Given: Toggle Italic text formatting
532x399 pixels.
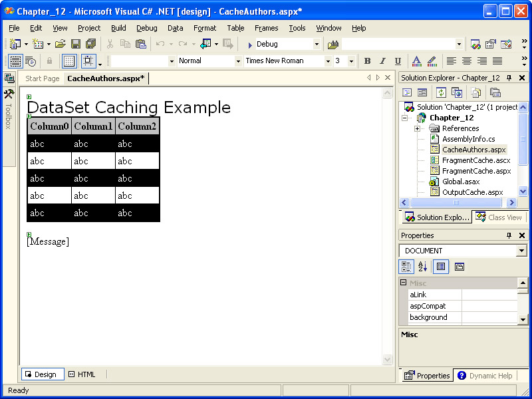Looking at the screenshot, I should [382, 61].
